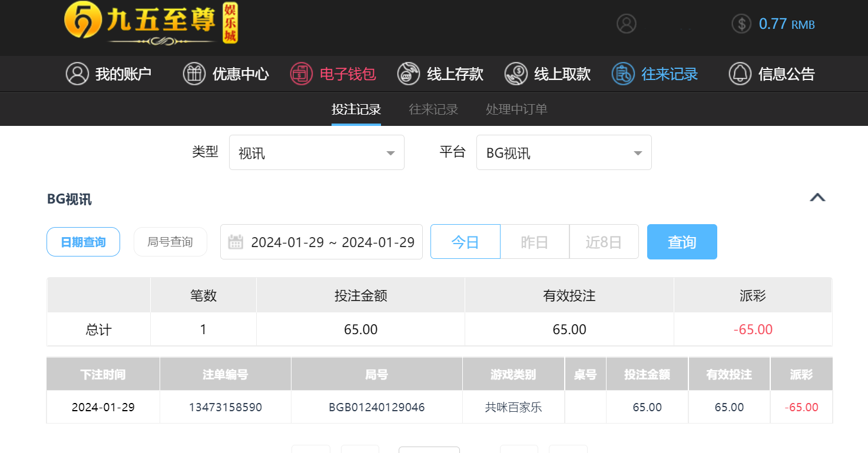Click the dollar coin balance icon
Screen dimensions: 868x453
(741, 24)
